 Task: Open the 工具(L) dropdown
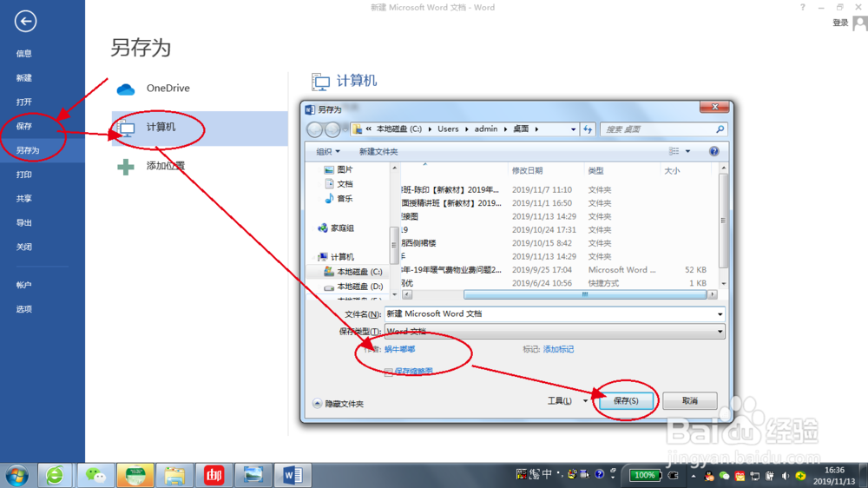coord(567,400)
